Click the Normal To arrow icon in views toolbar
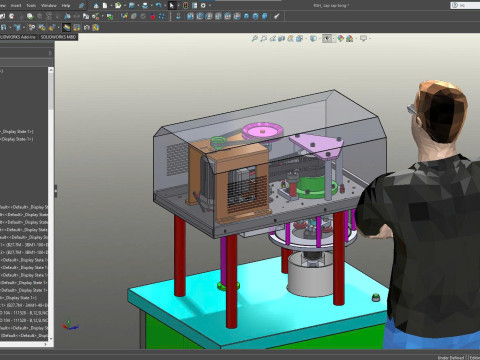480x360 pixels. pyautogui.click(x=178, y=16)
